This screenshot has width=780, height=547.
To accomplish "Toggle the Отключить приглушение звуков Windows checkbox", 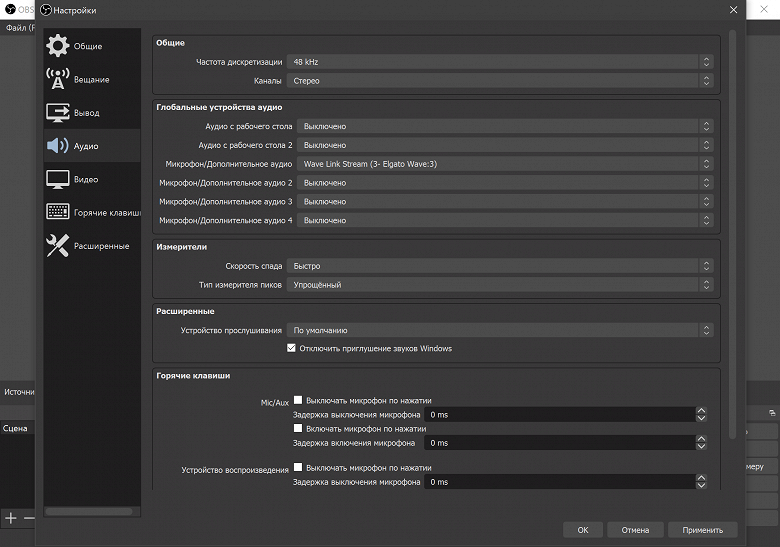I will click(292, 349).
